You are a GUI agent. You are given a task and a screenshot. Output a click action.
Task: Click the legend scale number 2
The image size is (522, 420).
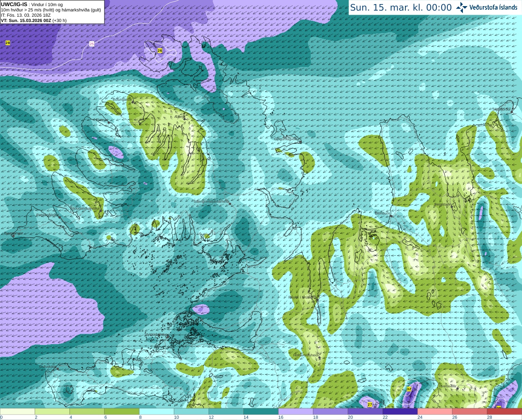point(36,417)
